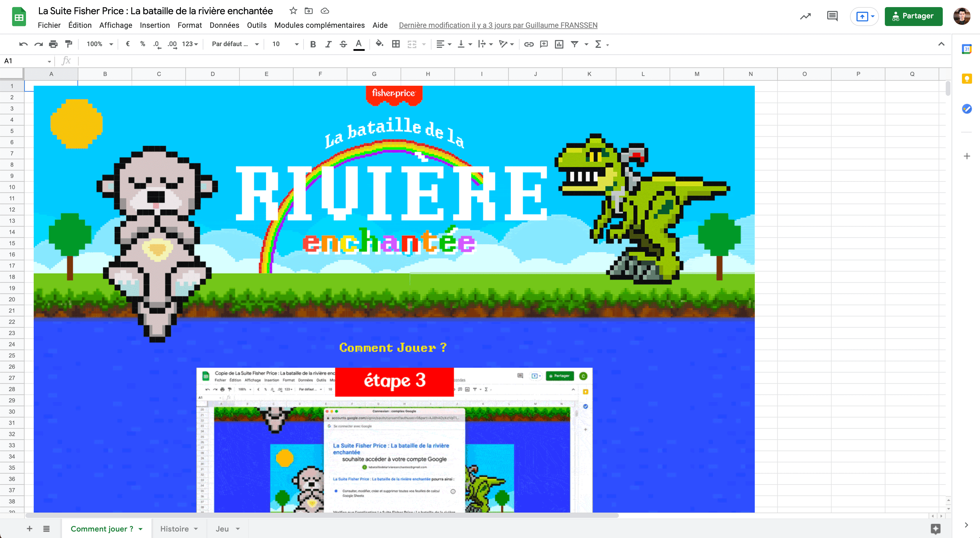The height and width of the screenshot is (538, 980).
Task: Open the functions sigma menu
Action: [601, 44]
